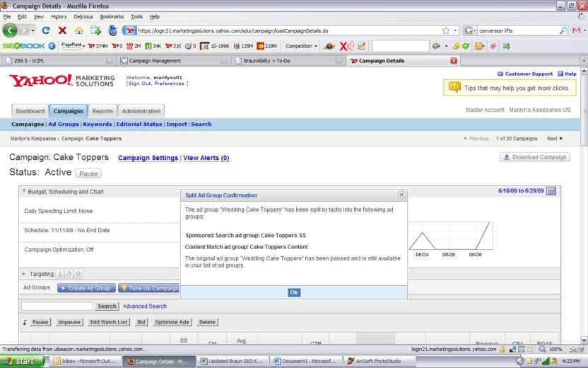The height and width of the screenshot is (368, 588).
Task: Open the Administration tab
Action: coord(141,111)
